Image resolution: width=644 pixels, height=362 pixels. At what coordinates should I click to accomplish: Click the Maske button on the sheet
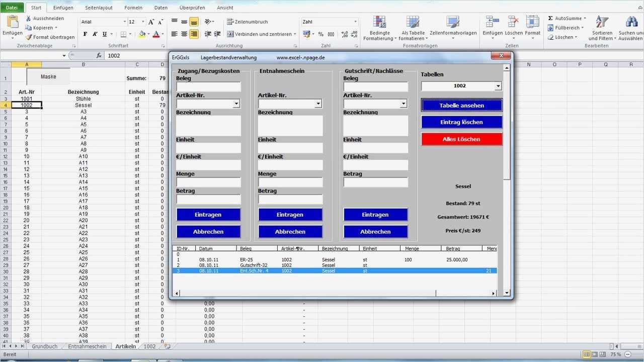[x=48, y=76]
